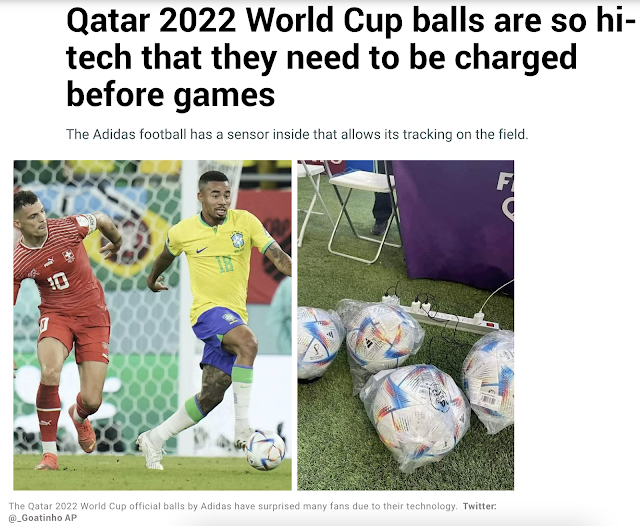Viewport: 640px width, 526px height.
Task: Click the Adidas logo on the top-middle ball
Action: coord(369,342)
